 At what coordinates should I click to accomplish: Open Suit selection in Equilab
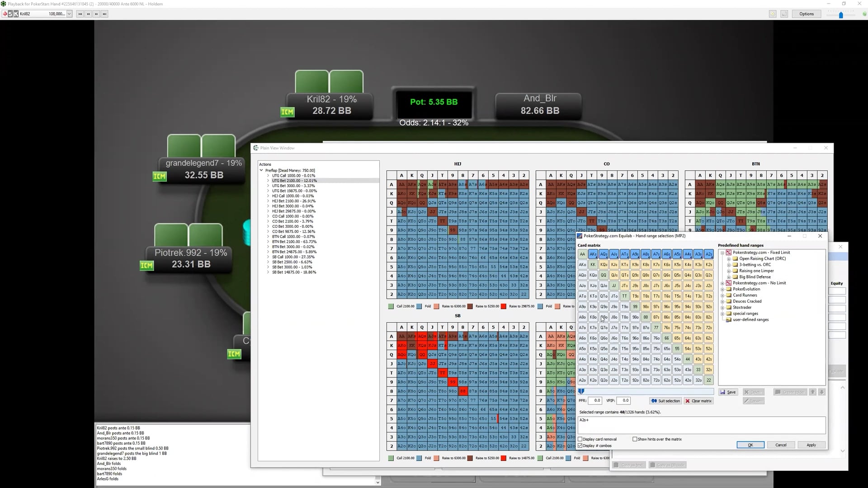665,401
